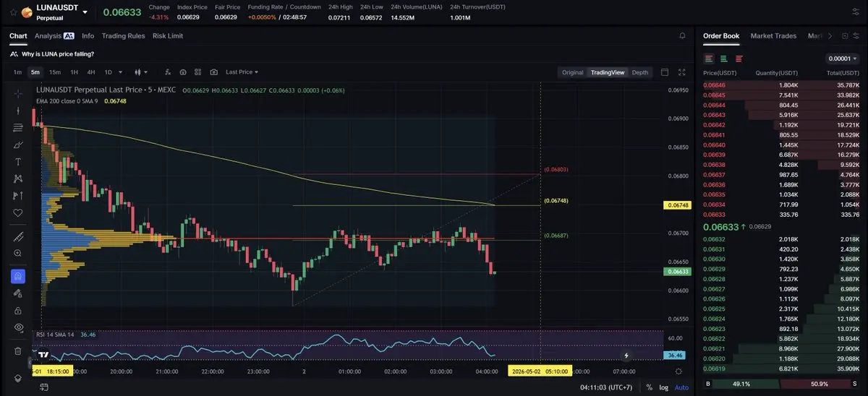Click the chart info icon in toolbar

182,72
